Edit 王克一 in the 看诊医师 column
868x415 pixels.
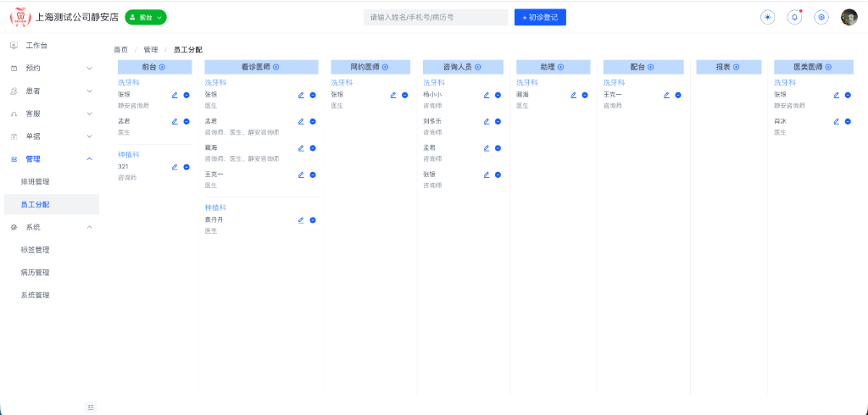[301, 174]
